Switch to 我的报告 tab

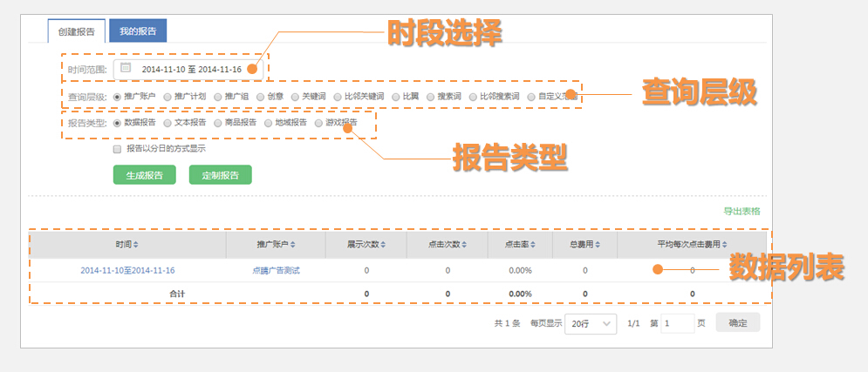click(138, 31)
